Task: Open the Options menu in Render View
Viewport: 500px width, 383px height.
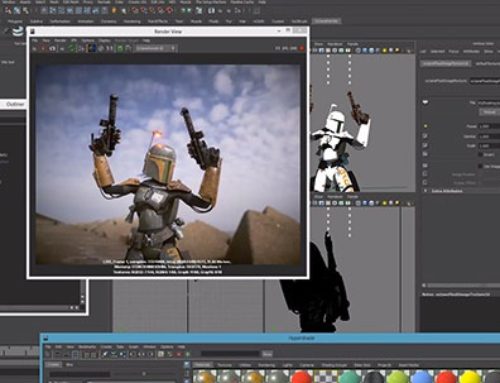Action: 88,41
